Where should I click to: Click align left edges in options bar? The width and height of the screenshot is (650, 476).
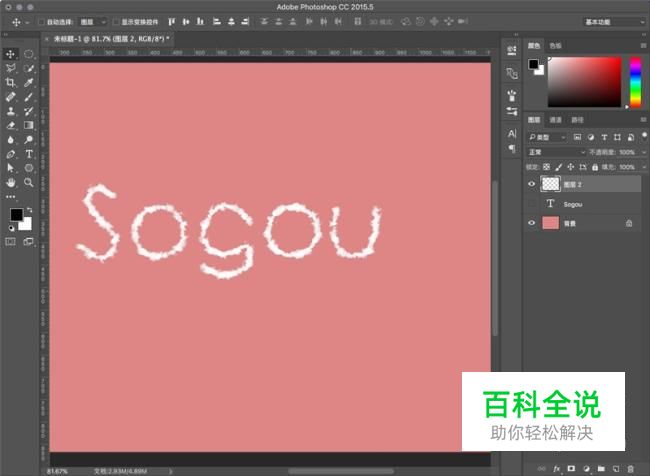[x=216, y=22]
